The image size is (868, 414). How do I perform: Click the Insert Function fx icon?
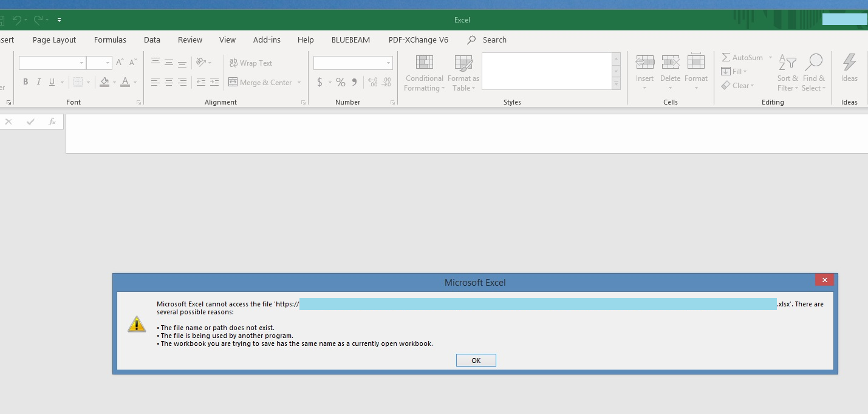52,122
